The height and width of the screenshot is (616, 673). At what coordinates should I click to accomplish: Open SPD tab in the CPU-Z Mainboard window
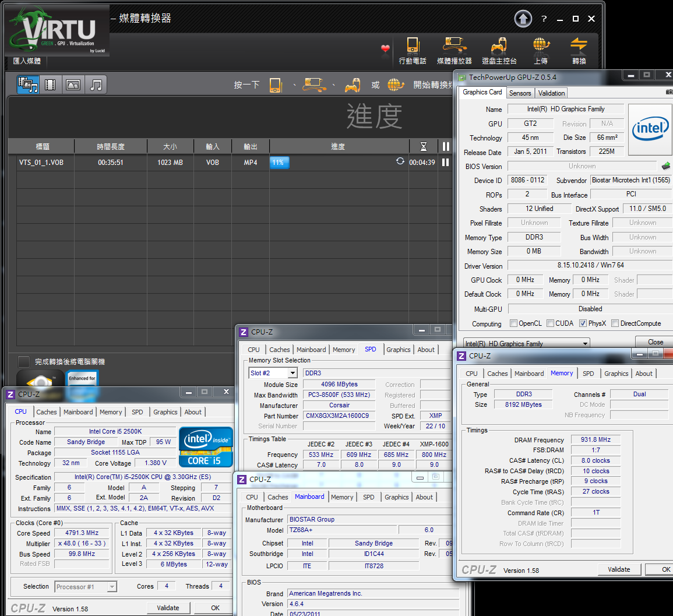coord(368,497)
